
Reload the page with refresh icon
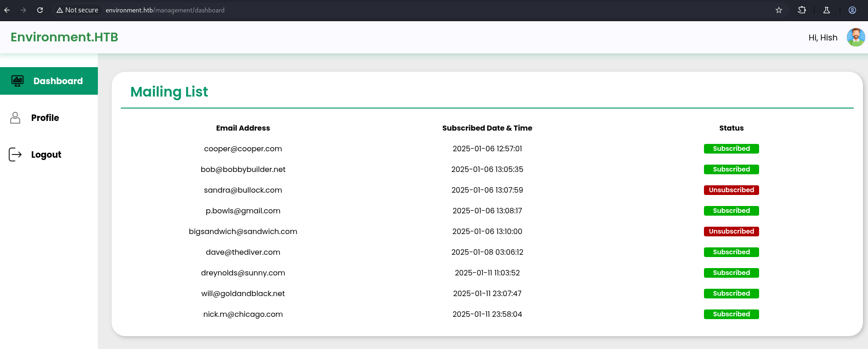(40, 10)
